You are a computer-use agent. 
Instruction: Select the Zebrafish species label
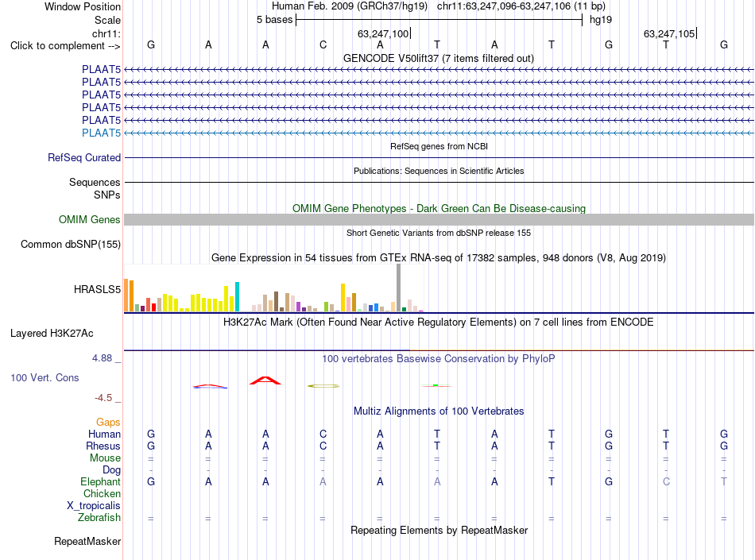coord(99,517)
